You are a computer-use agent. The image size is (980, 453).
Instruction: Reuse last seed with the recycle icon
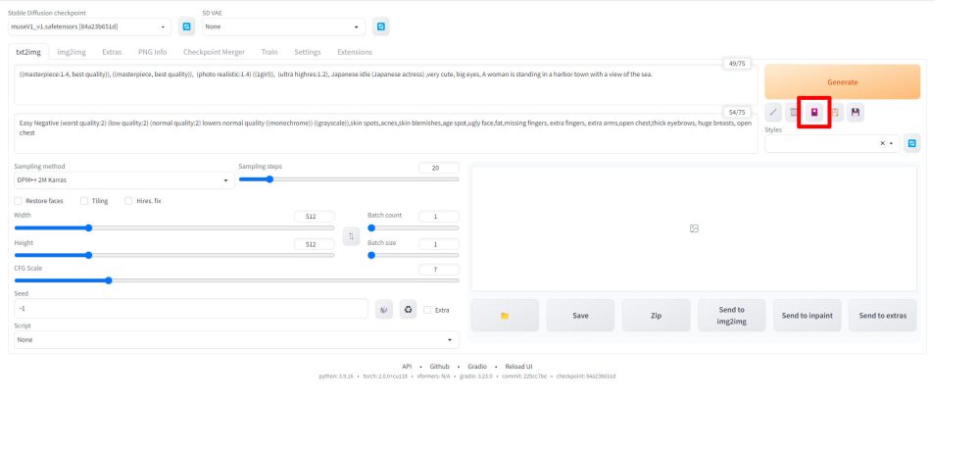(x=408, y=310)
